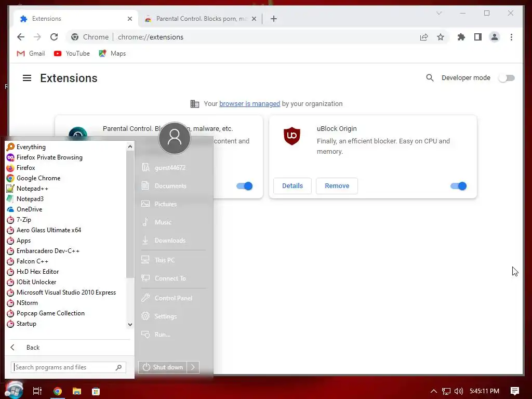Toggle Developer mode switch
Screen dimensions: 532x399
[x=507, y=78]
